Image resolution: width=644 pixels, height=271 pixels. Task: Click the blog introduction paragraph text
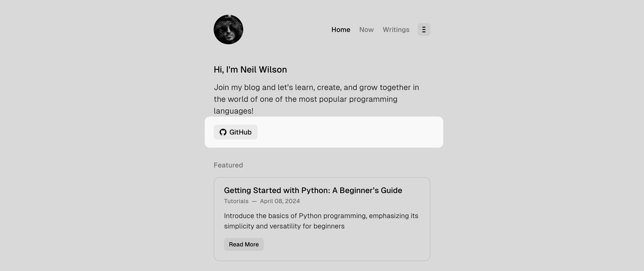tap(316, 99)
